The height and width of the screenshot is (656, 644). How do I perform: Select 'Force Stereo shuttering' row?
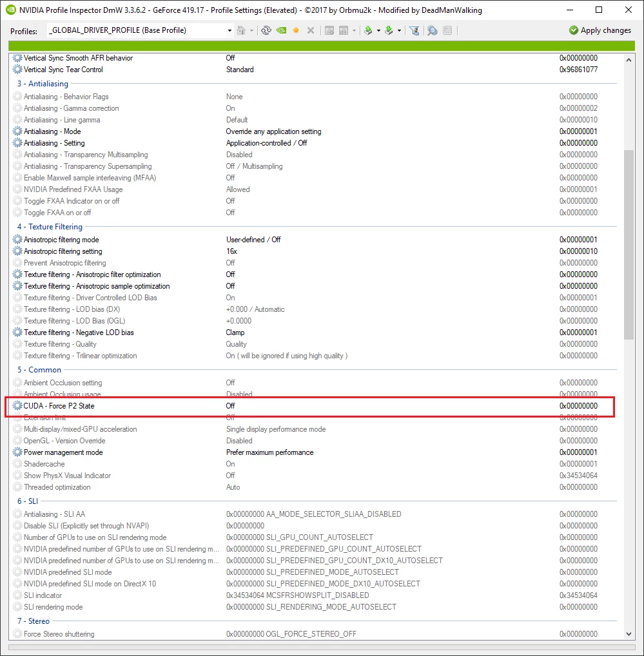tap(314, 634)
